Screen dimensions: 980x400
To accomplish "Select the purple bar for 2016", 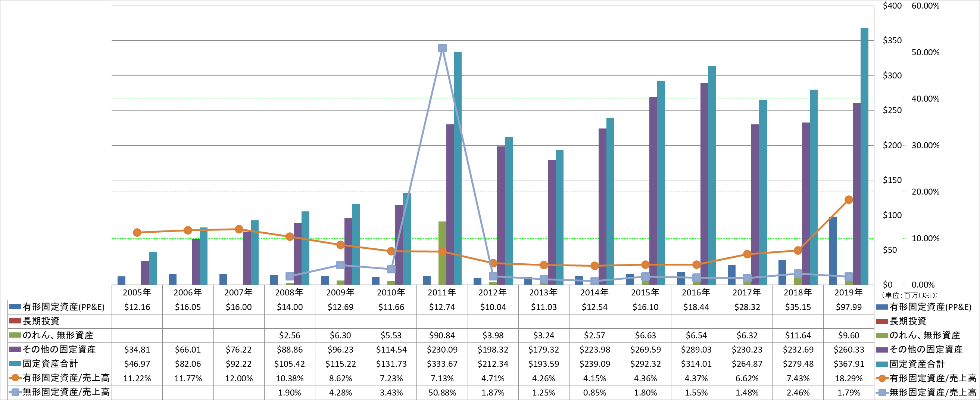I will pyautogui.click(x=704, y=184).
